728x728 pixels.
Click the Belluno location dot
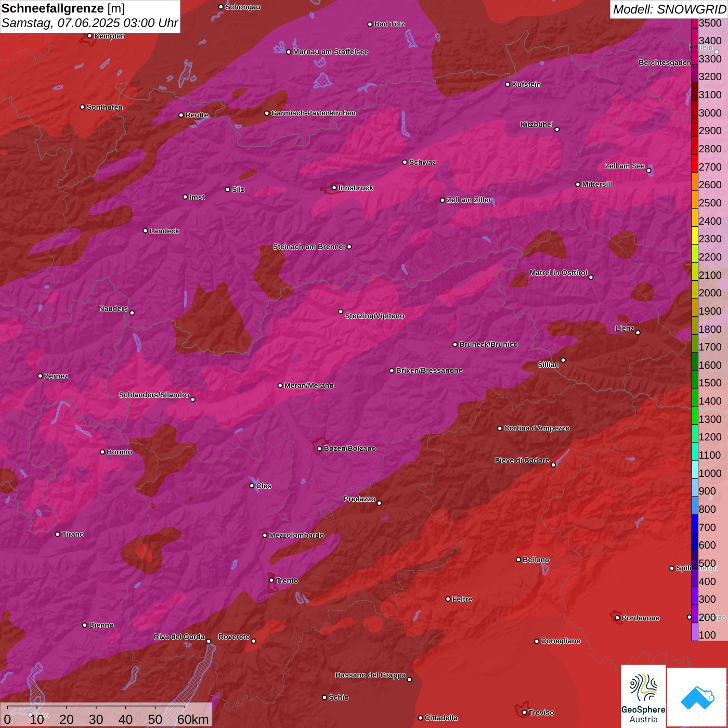click(x=518, y=560)
